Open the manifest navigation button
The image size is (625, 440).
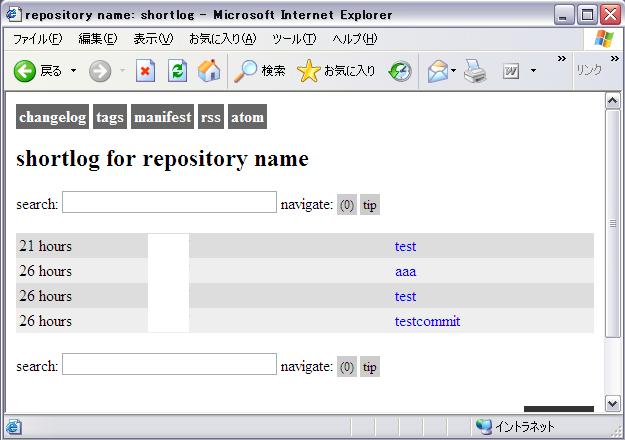pyautogui.click(x=163, y=117)
